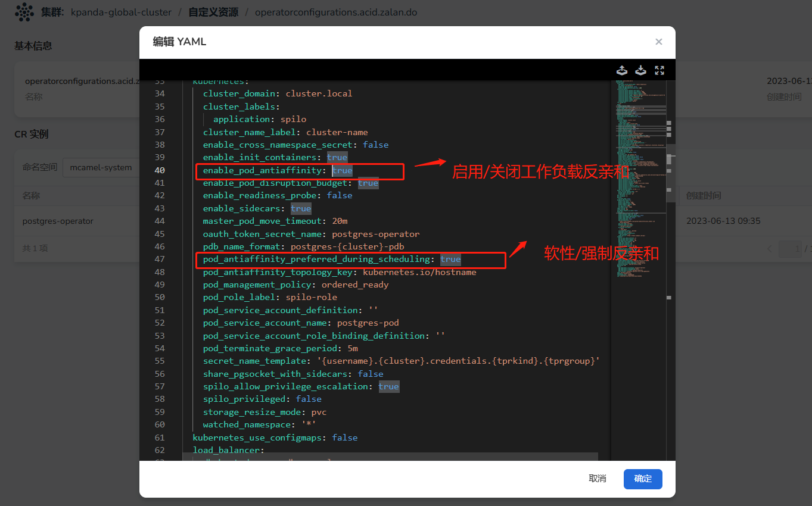Click the cluster logo icon
This screenshot has width=812, height=506.
[24, 12]
